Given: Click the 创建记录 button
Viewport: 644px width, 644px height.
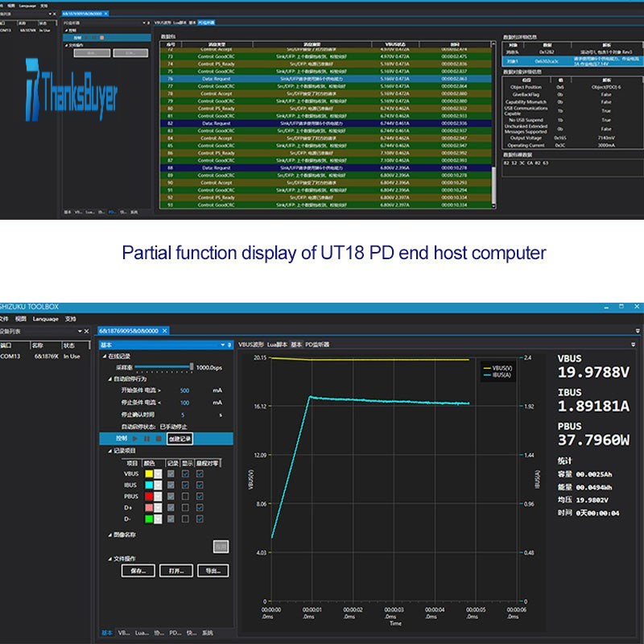Looking at the screenshot, I should pyautogui.click(x=180, y=439).
